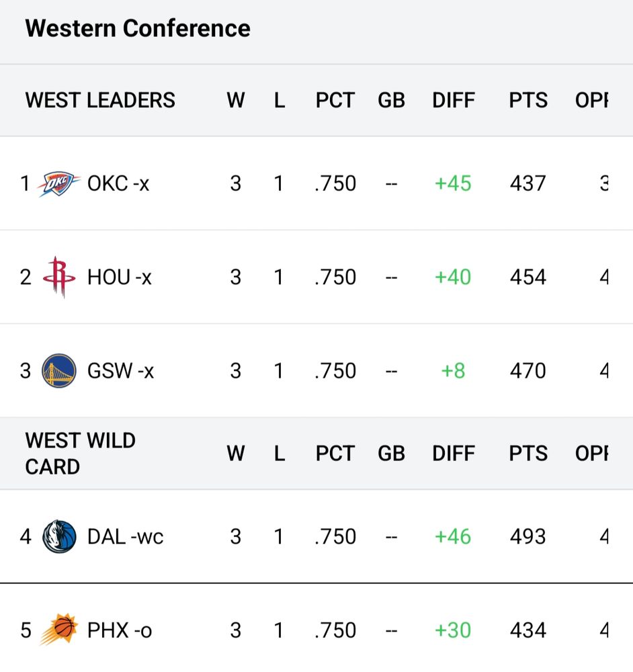Sort West Leaders by W column
Image resolution: width=633 pixels, height=672 pixels.
[x=235, y=101]
